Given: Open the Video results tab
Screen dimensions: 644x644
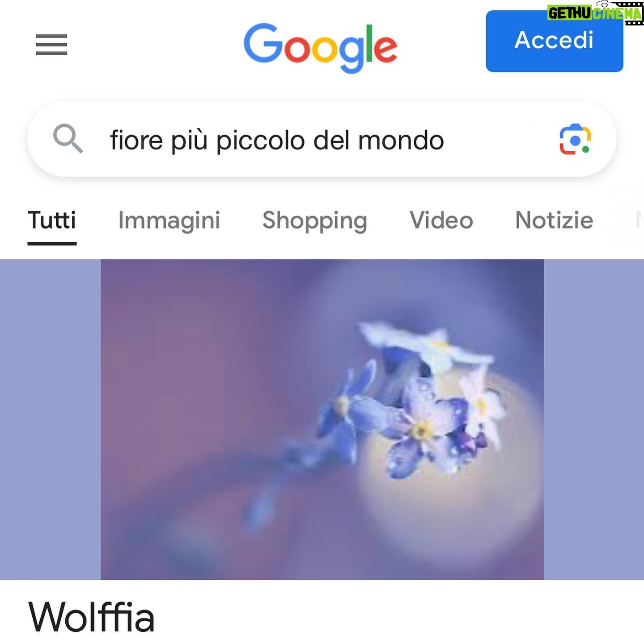Looking at the screenshot, I should click(x=441, y=220).
